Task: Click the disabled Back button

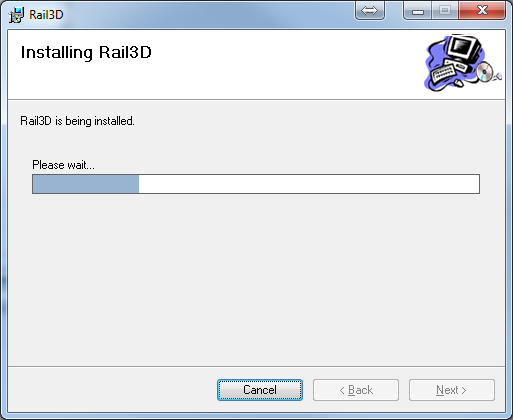Action: (356, 390)
